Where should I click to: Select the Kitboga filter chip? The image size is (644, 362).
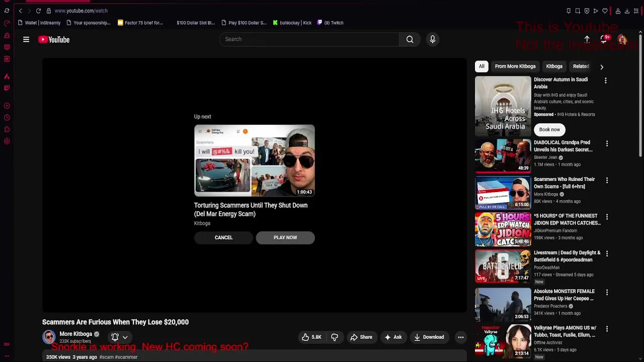[554, 66]
